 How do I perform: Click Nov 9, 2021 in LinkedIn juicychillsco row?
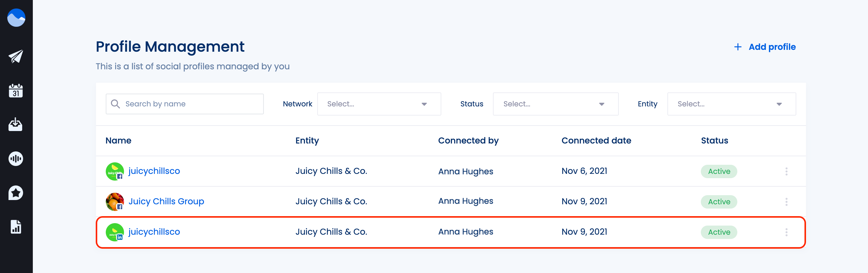click(x=584, y=232)
